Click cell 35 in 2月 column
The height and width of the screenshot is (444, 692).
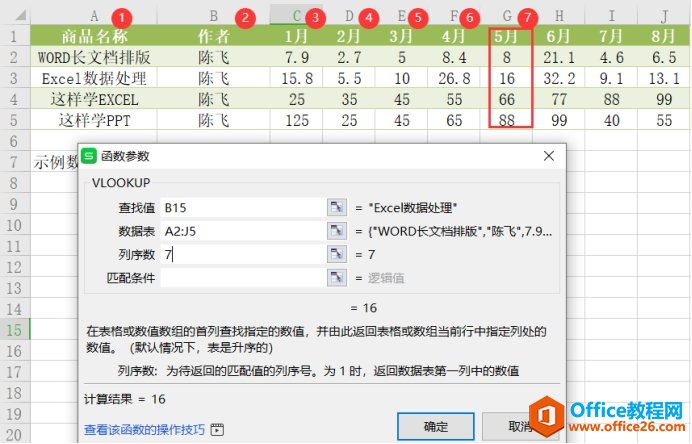pos(349,99)
